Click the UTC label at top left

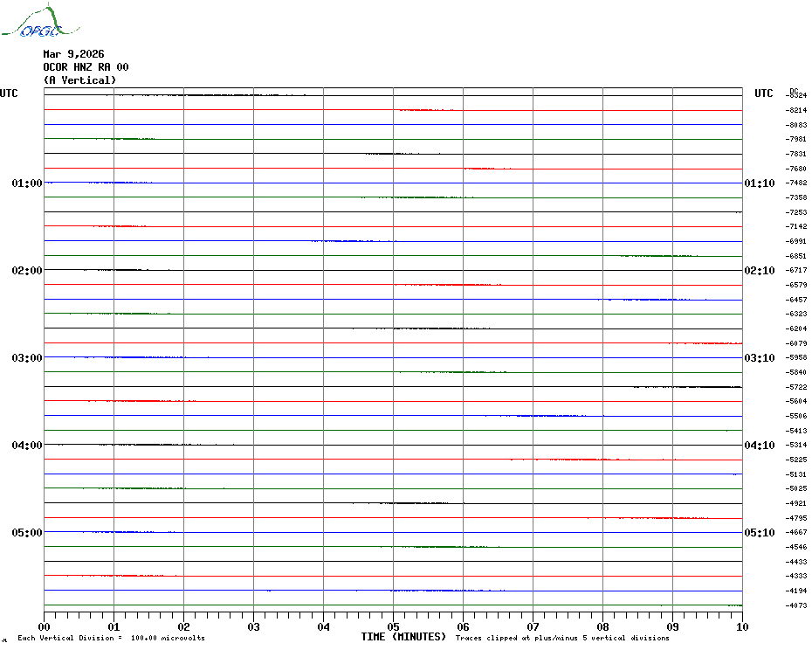[x=9, y=93]
